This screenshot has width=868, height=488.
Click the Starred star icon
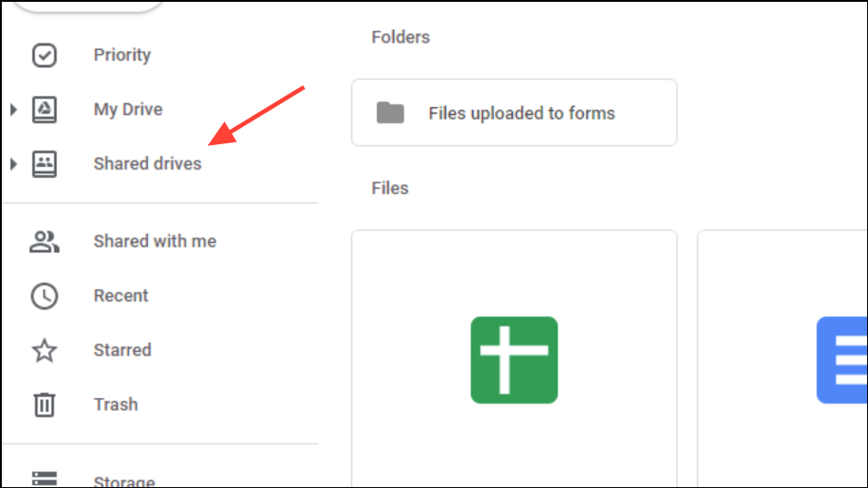[x=44, y=350]
